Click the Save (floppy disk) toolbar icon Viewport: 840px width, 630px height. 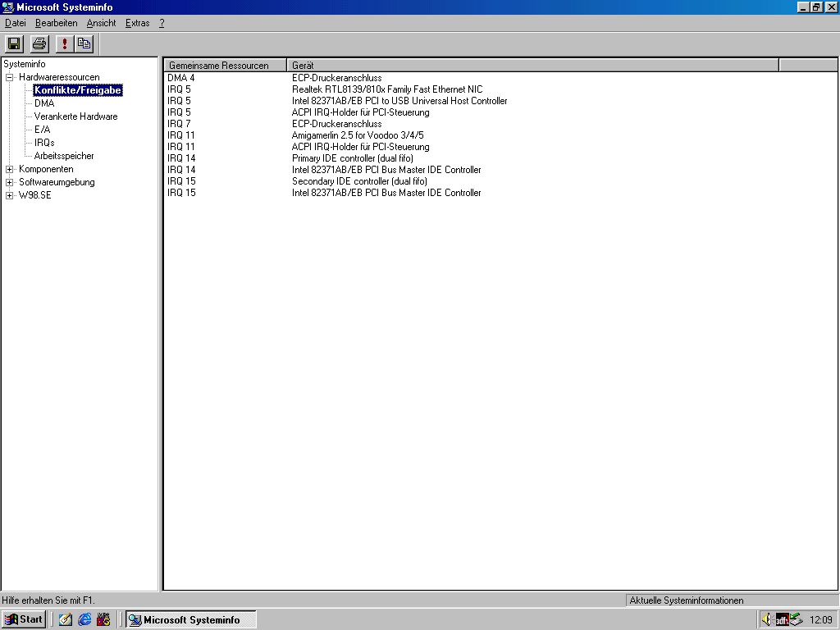click(15, 44)
